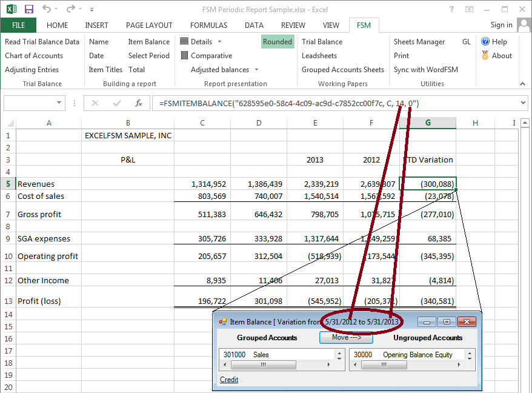The height and width of the screenshot is (393, 532).
Task: Click Read Trial Balance Data command
Action: [x=42, y=42]
